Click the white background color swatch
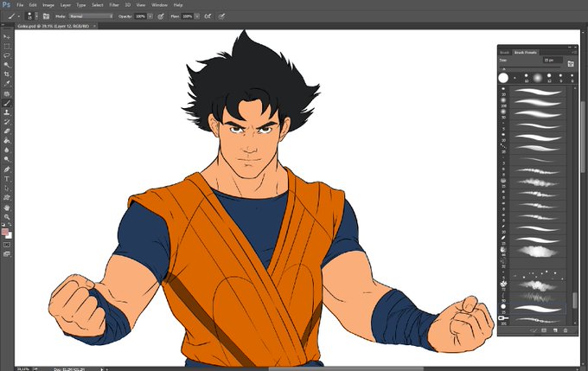 point(10,236)
